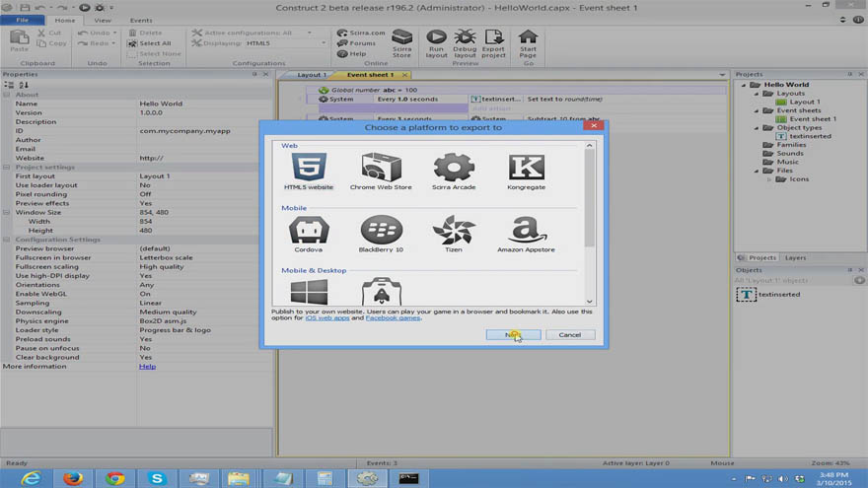The height and width of the screenshot is (488, 868).
Task: Click Next button in export dialog
Action: (x=513, y=335)
